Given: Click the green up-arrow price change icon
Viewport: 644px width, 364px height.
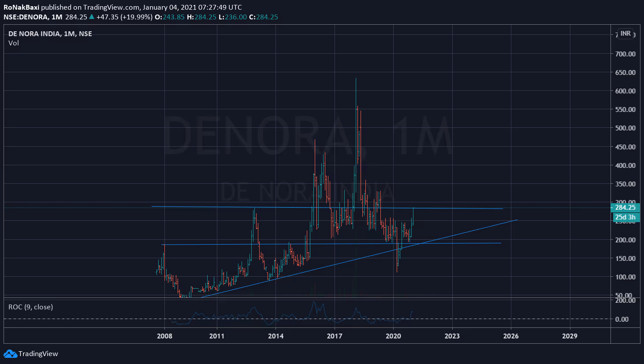Looking at the screenshot, I should coord(92,17).
